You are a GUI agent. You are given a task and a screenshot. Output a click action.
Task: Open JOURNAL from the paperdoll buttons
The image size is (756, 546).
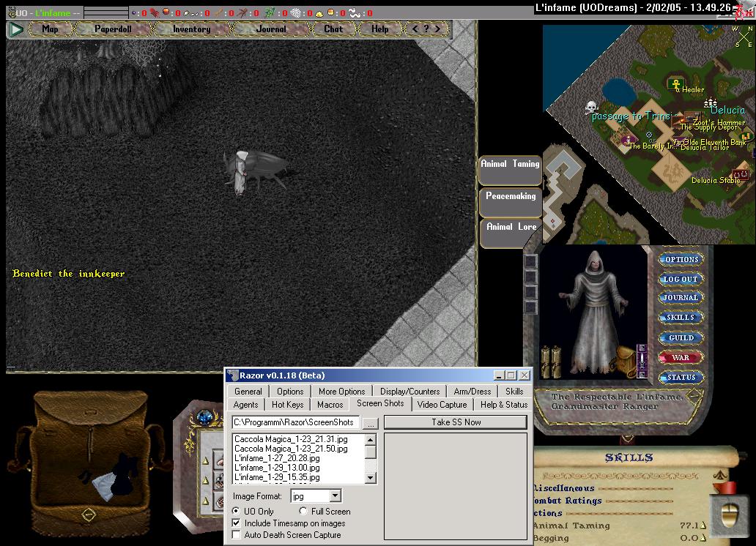coord(681,298)
